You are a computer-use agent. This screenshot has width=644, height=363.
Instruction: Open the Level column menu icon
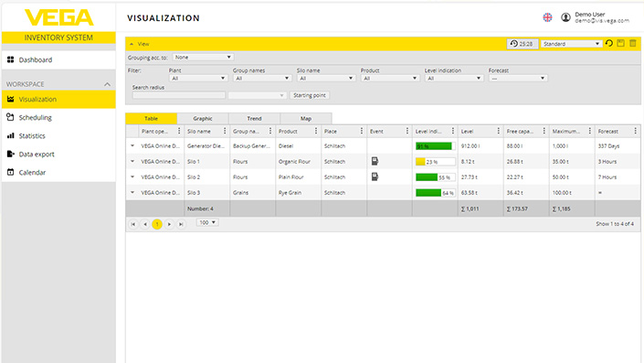pos(498,131)
